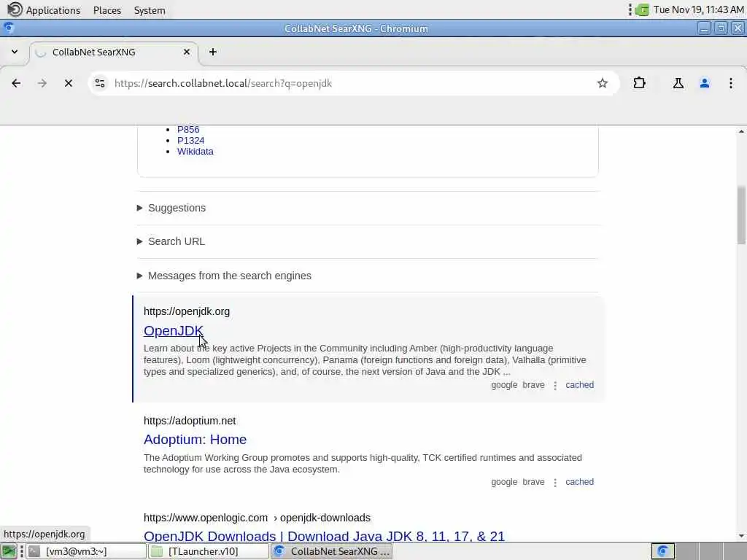
Task: Open the Chrome Labs flask icon
Action: [678, 83]
